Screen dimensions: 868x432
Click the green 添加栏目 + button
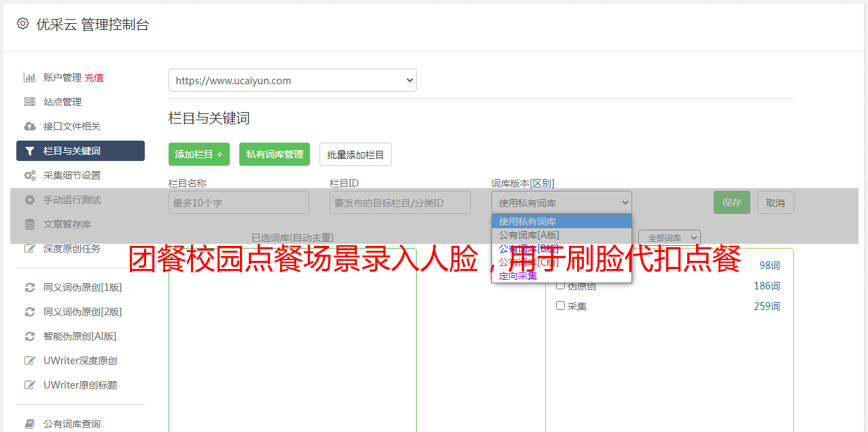coord(199,154)
